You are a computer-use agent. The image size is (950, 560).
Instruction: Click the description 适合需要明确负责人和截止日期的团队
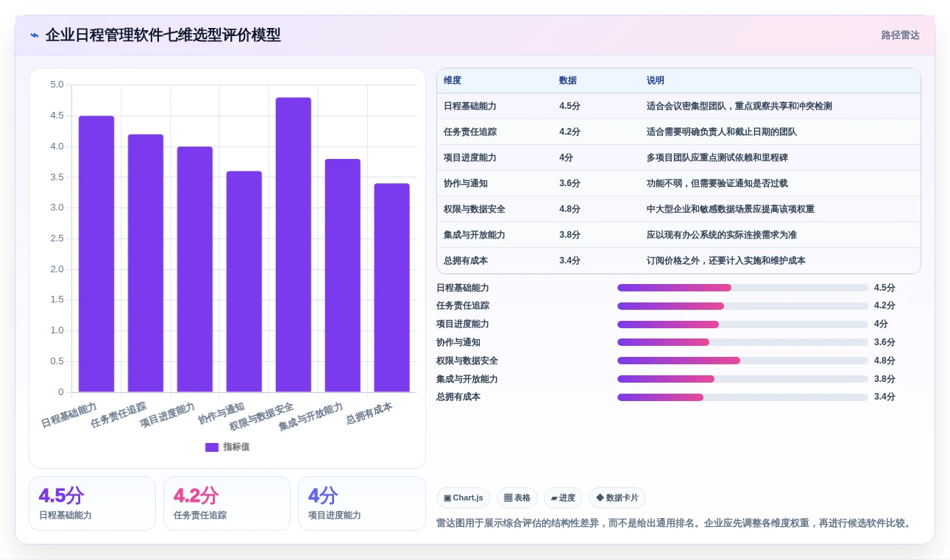tap(722, 132)
